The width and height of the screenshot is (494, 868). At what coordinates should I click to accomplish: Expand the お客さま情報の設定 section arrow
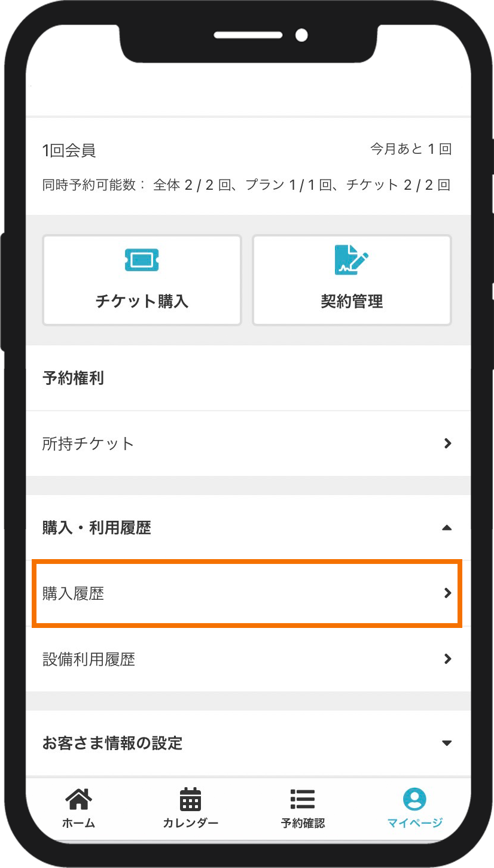pos(446,743)
